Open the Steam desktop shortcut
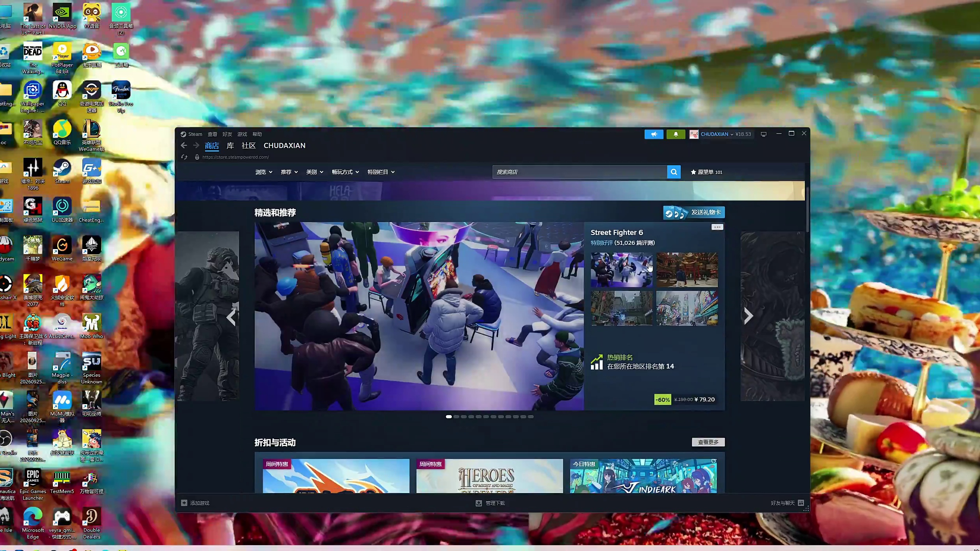980x551 pixels. [62, 171]
